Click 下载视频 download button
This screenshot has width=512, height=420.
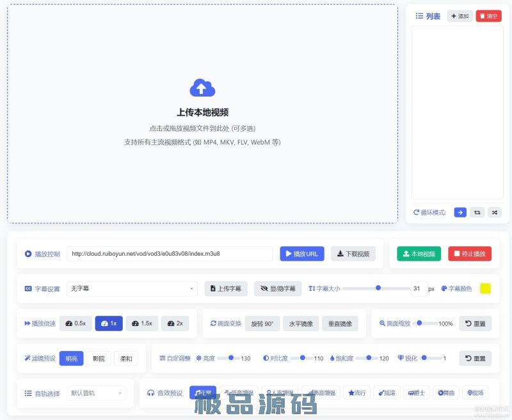click(x=353, y=254)
